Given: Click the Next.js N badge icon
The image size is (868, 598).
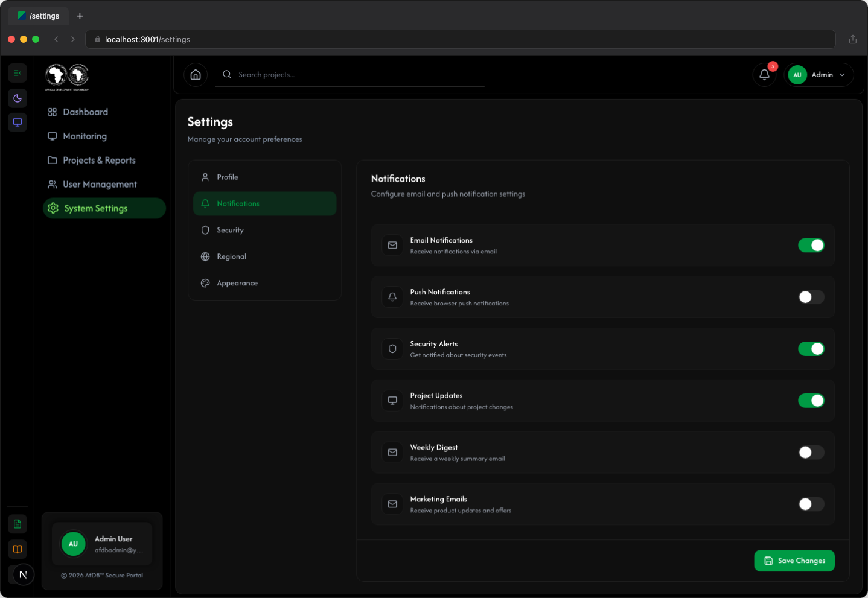Looking at the screenshot, I should 23,574.
